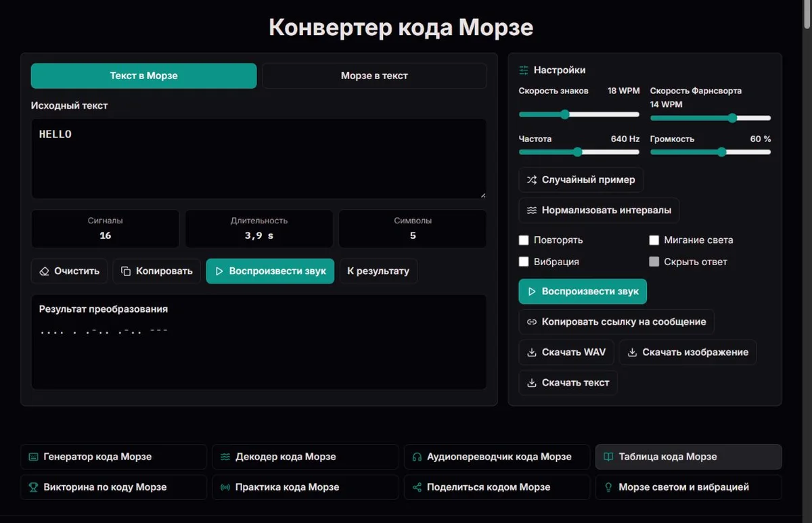Screen dimensions: 812x523
Task: Toggle the Скрыть ответ checkbox
Action: pos(654,262)
